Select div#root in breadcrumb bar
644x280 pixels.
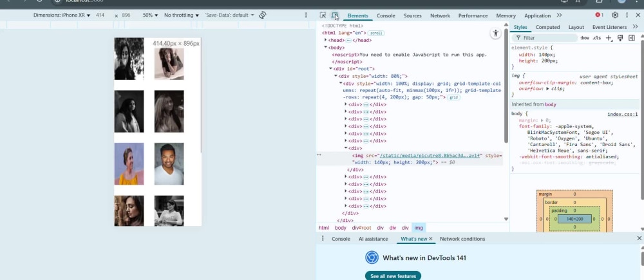point(361,228)
